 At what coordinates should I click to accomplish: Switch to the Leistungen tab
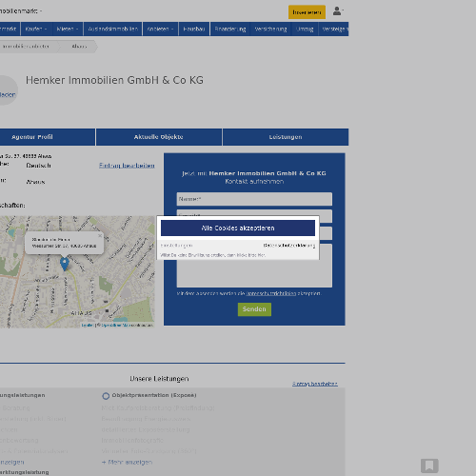click(x=286, y=137)
